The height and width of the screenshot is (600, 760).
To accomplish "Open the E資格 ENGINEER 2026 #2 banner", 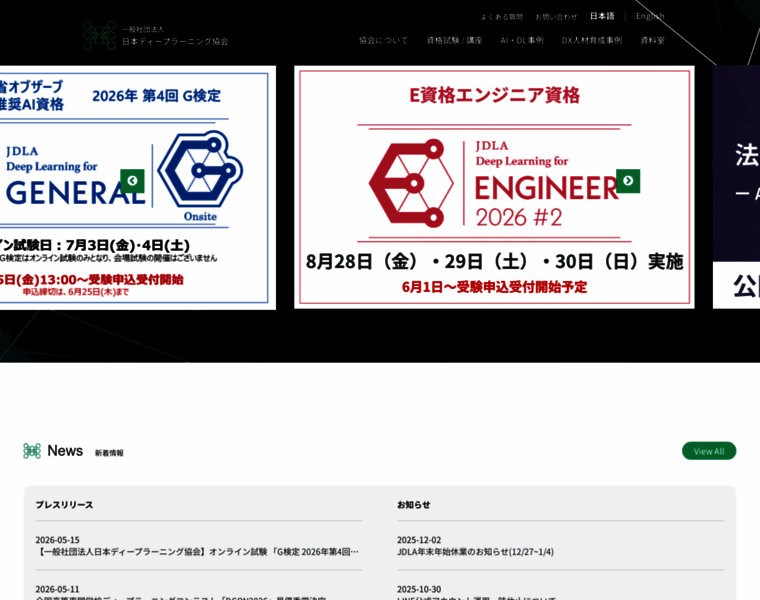I will tap(494, 187).
